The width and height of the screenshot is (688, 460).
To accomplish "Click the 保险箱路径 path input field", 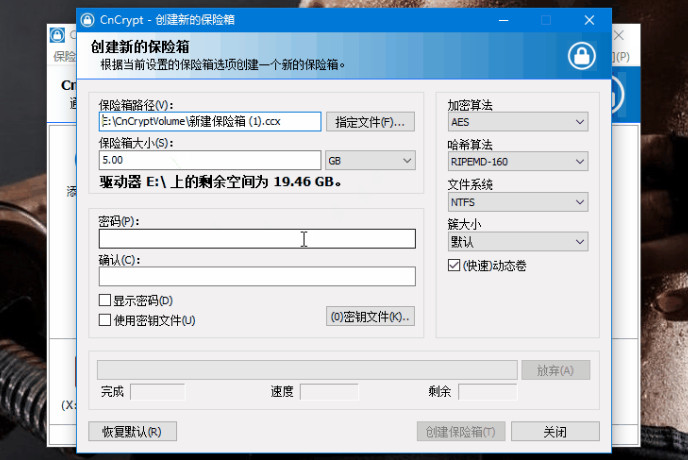I will [210, 122].
